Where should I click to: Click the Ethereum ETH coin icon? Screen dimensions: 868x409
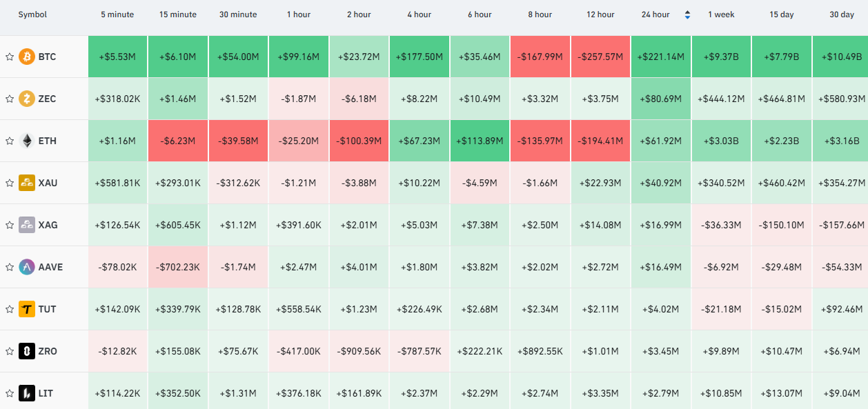27,141
